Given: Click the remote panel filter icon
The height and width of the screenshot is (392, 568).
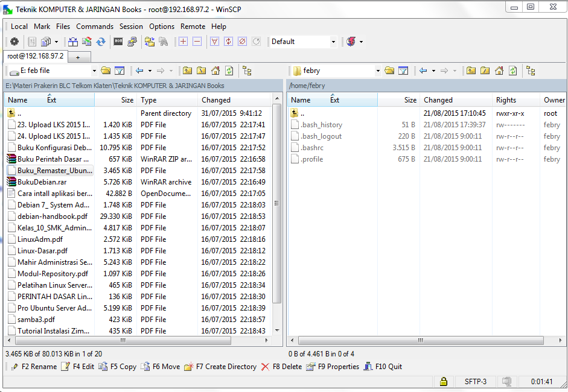Looking at the screenshot, I should [x=403, y=71].
